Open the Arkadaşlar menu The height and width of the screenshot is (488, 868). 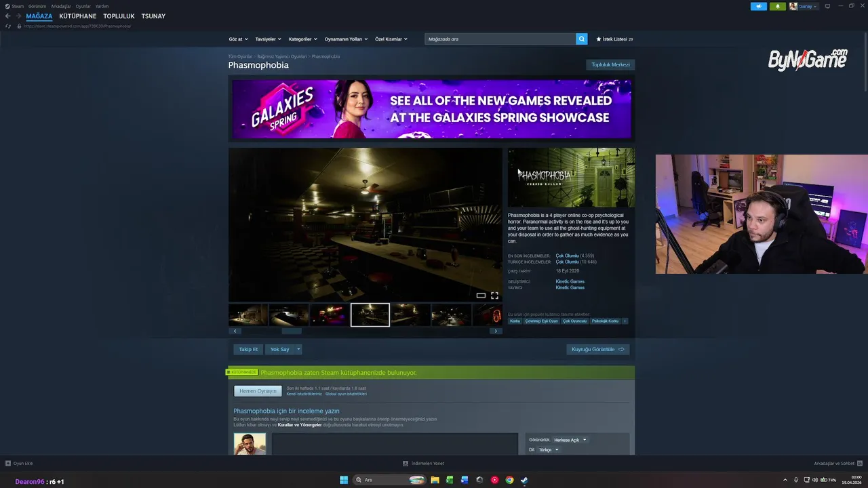coord(61,6)
